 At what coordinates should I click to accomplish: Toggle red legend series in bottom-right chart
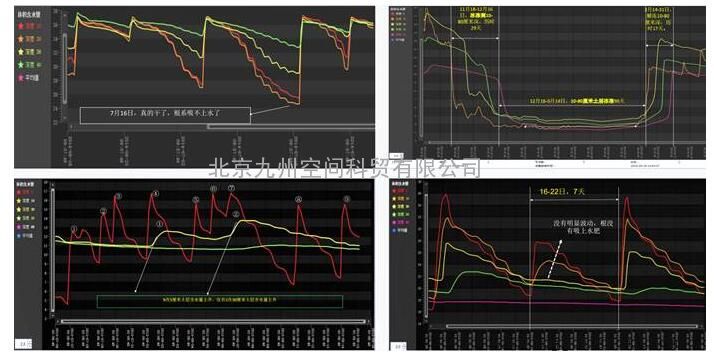click(x=401, y=191)
